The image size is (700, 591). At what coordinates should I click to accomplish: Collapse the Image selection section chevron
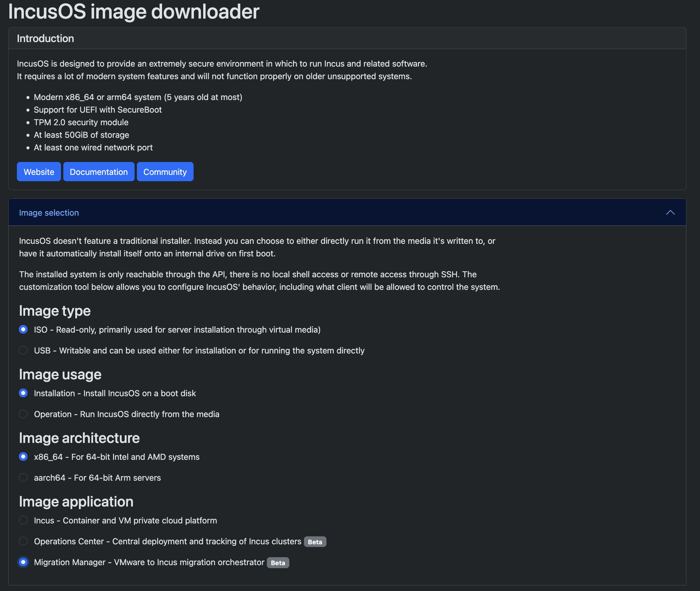671,212
